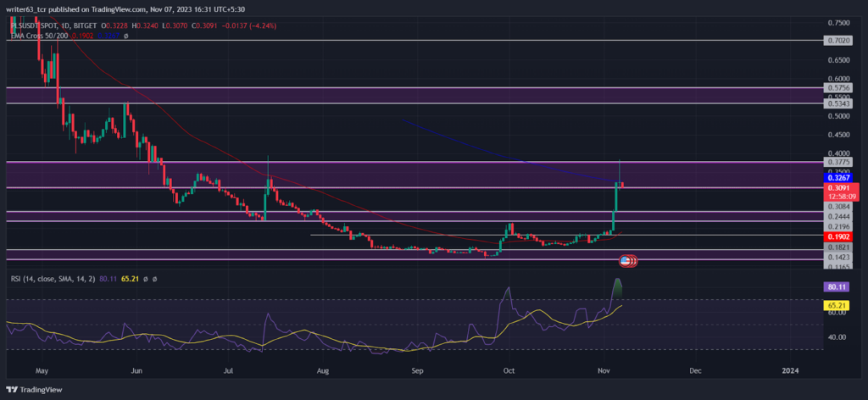Click the TradingView logo at bottom left
Screen dimensions: 868x400
point(34,390)
